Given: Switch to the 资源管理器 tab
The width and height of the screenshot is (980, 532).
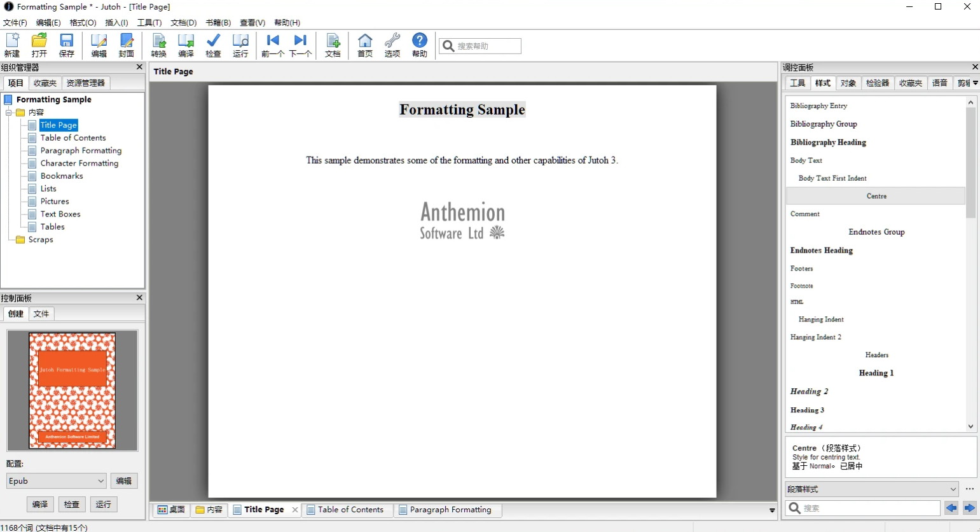Looking at the screenshot, I should (86, 83).
